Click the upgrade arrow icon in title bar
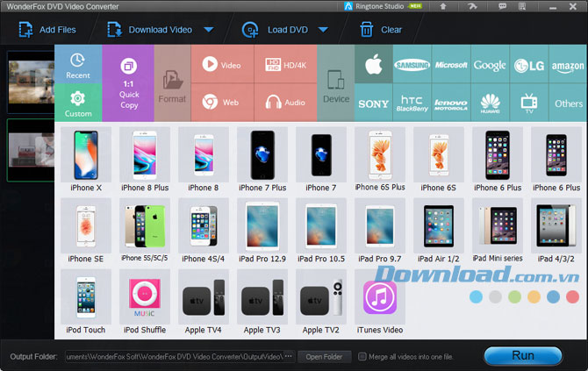Screen dimensions: 588x371 (443, 6)
